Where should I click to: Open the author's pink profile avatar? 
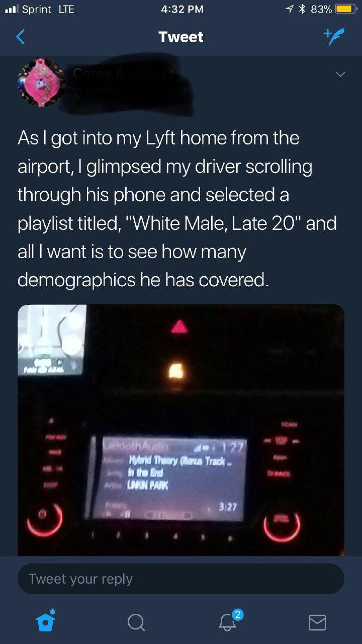[x=41, y=83]
